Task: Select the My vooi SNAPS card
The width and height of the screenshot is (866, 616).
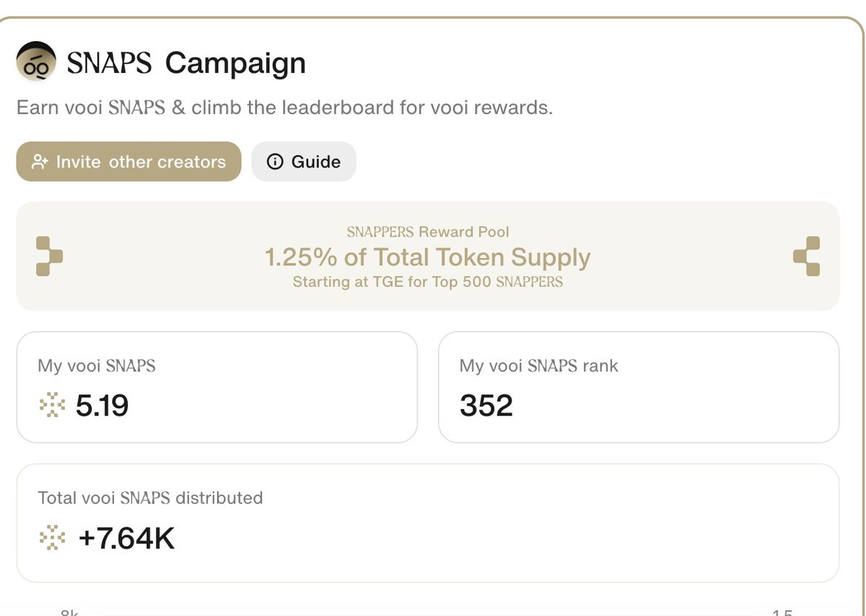Action: [217, 387]
